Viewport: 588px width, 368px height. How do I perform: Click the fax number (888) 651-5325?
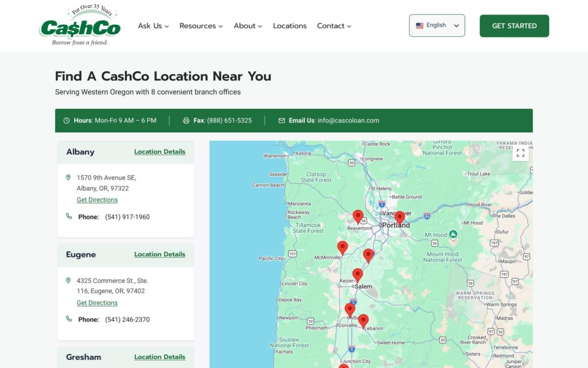coord(229,121)
